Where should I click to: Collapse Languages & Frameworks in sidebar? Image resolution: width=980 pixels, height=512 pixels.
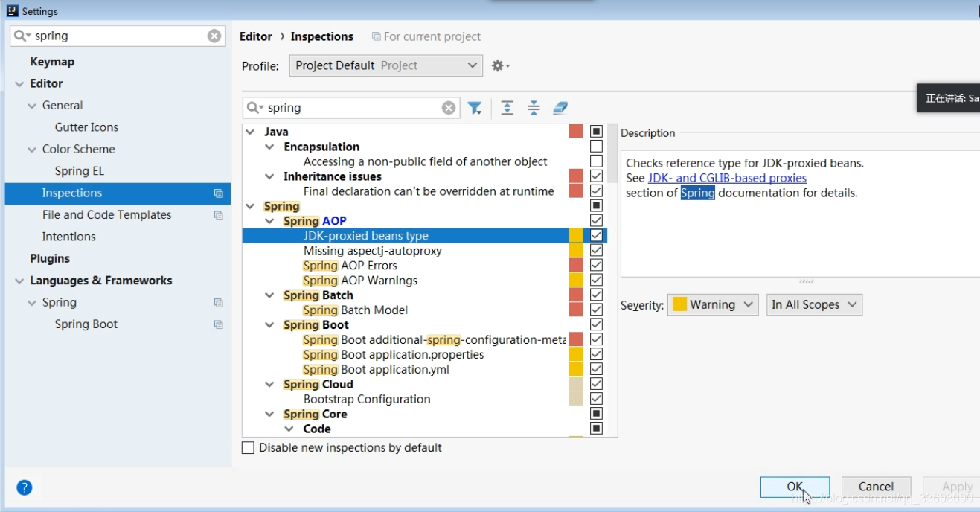tap(19, 281)
